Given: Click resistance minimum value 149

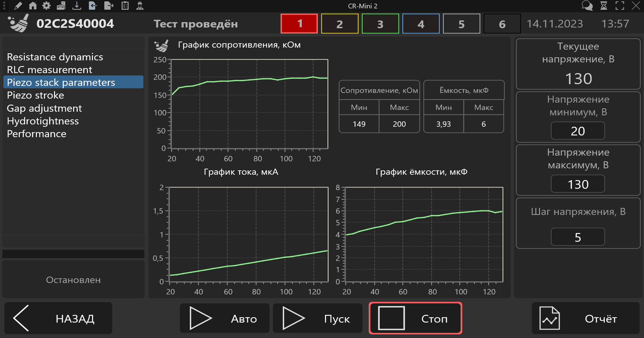Looking at the screenshot, I should point(359,124).
